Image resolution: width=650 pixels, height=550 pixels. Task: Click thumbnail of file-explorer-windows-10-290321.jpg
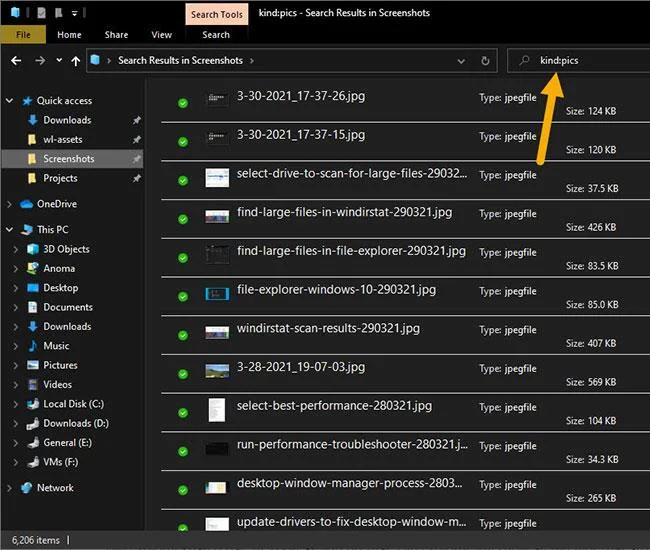coord(217,294)
